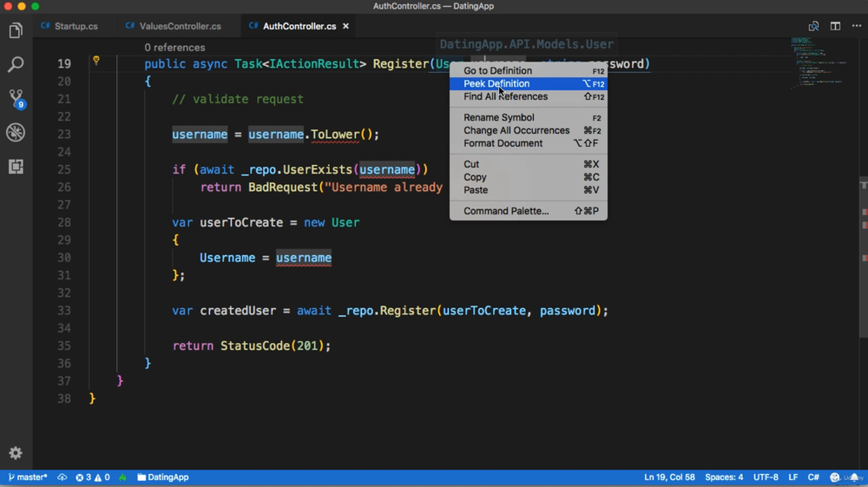
Task: Click C# language mode in status bar
Action: coord(813,477)
